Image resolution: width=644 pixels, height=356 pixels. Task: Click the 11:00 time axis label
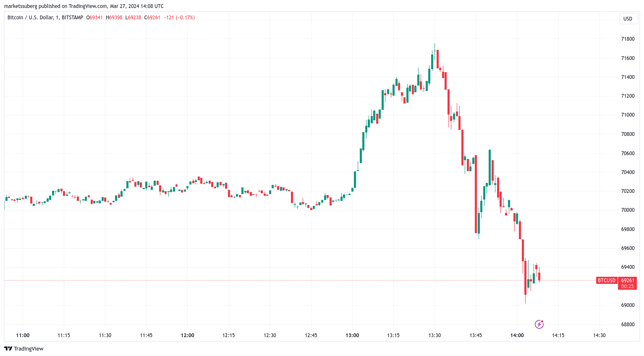(23, 335)
